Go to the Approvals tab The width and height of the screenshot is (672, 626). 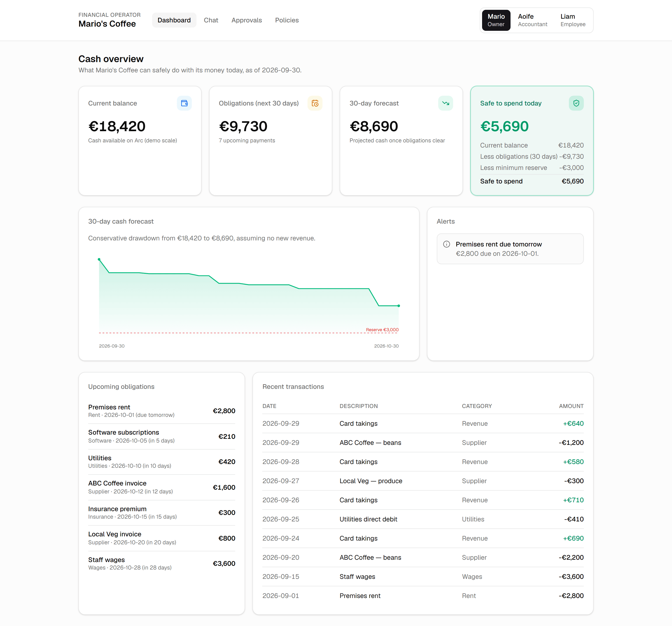pyautogui.click(x=246, y=20)
